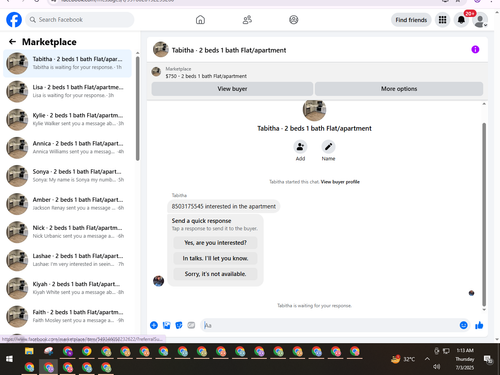Open more actions plus icon in composer

(x=154, y=325)
